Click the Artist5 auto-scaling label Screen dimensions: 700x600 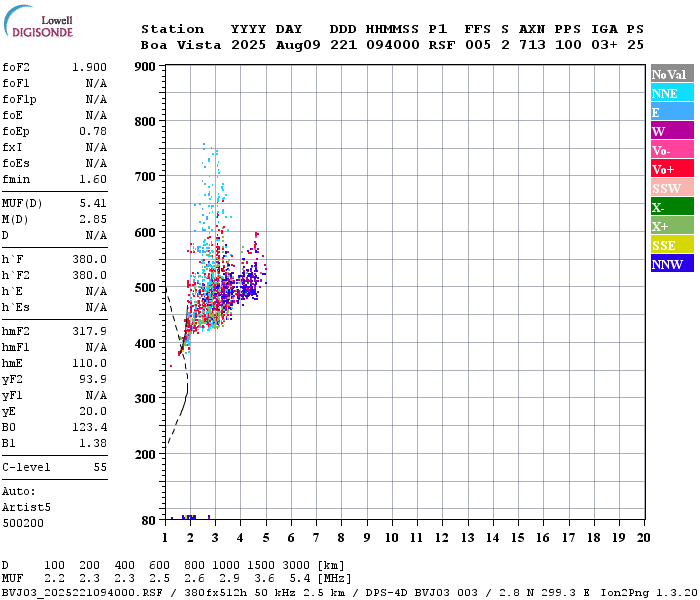(x=26, y=508)
